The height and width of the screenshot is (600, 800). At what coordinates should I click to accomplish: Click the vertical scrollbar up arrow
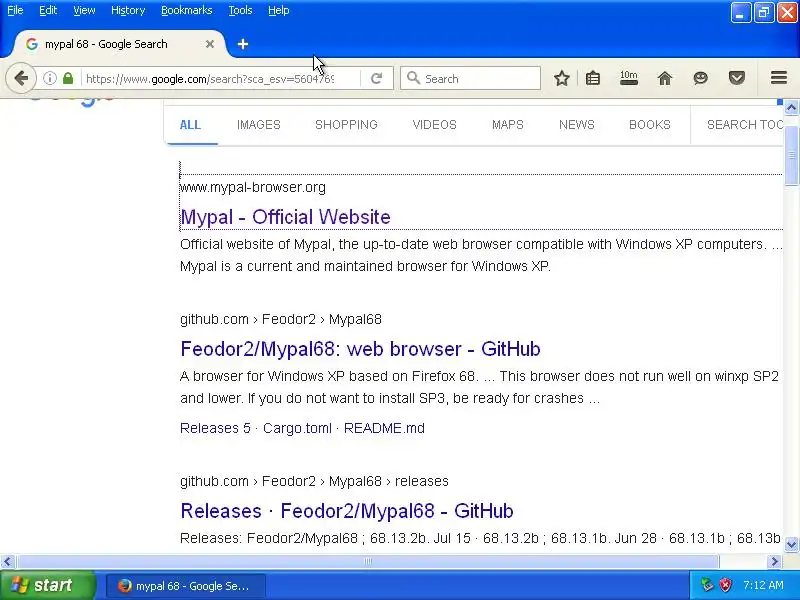point(791,107)
